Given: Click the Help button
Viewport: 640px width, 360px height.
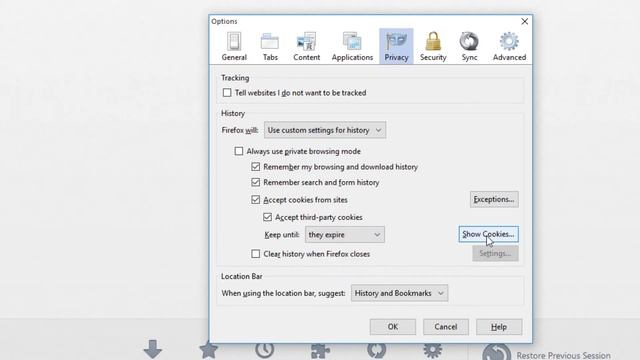Looking at the screenshot, I should pos(499,327).
